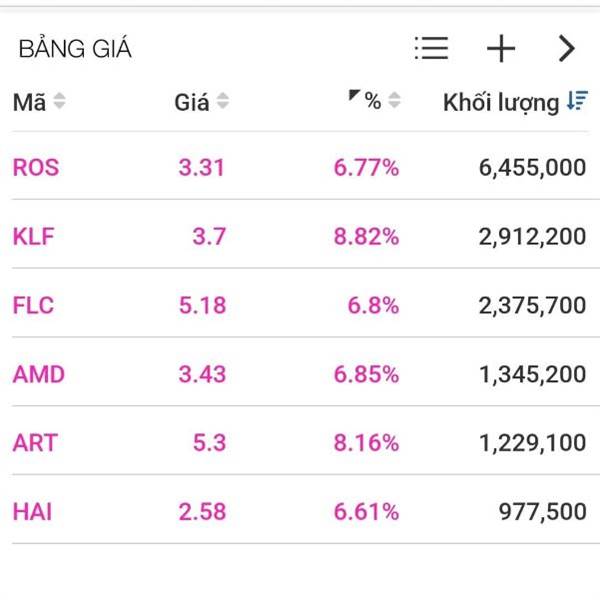Viewport: 600px width, 600px height.
Task: Click ROS volume 6,455,000
Action: [x=532, y=167]
